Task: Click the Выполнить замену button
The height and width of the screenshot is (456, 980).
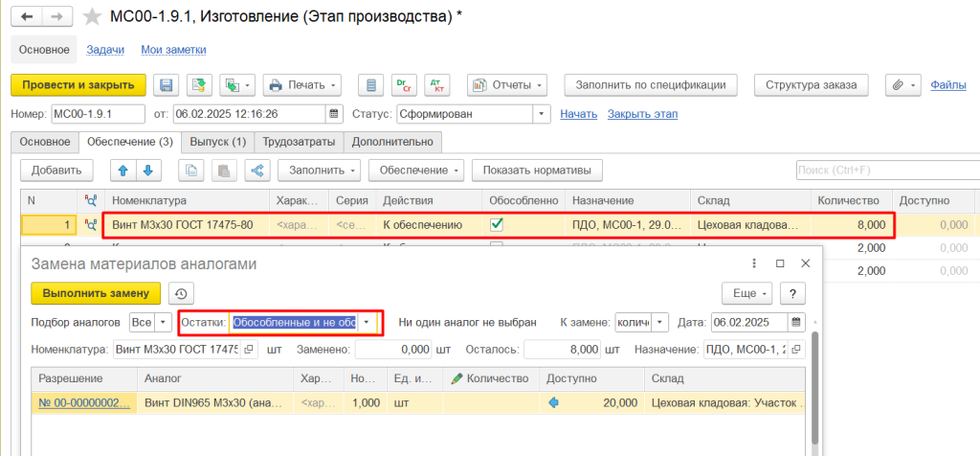Action: point(96,293)
